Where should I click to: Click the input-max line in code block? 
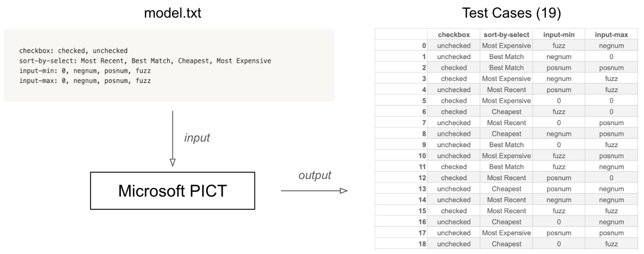85,81
